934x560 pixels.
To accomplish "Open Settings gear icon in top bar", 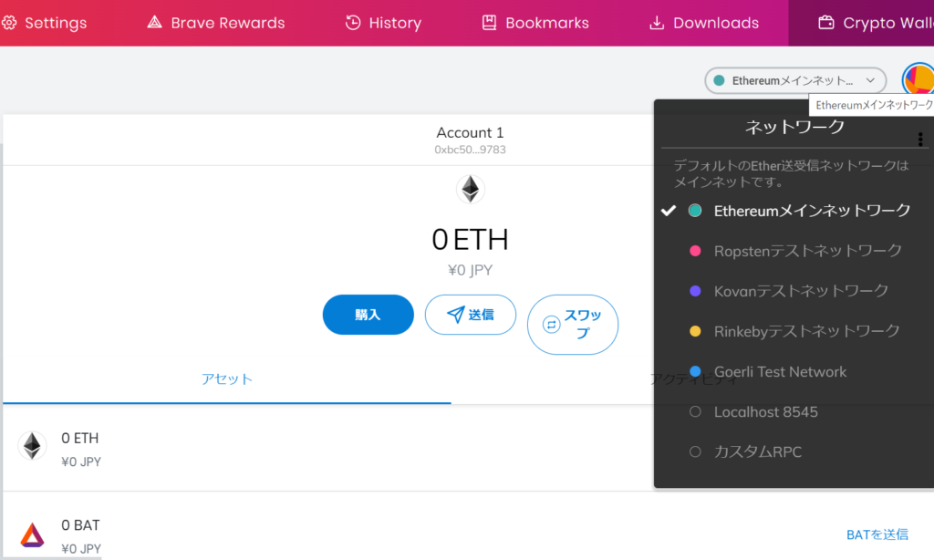I will pyautogui.click(x=9, y=23).
